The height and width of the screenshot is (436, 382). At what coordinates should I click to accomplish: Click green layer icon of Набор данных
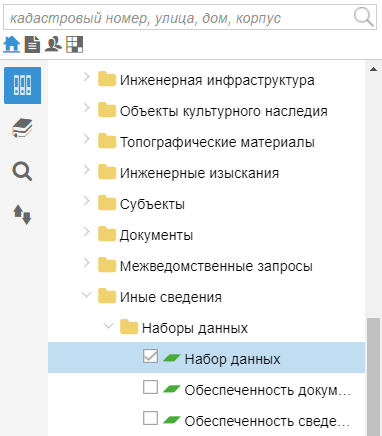tap(172, 358)
